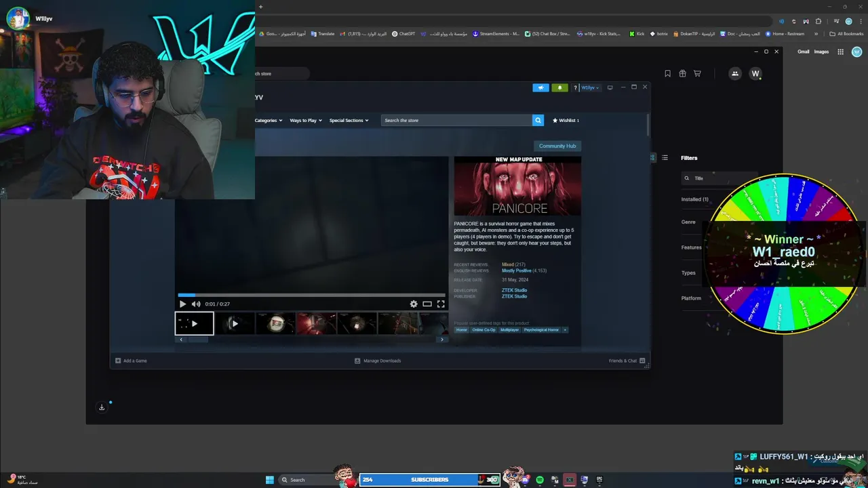Open the Categories dropdown in Steam store
The image size is (868, 488).
[x=269, y=120]
